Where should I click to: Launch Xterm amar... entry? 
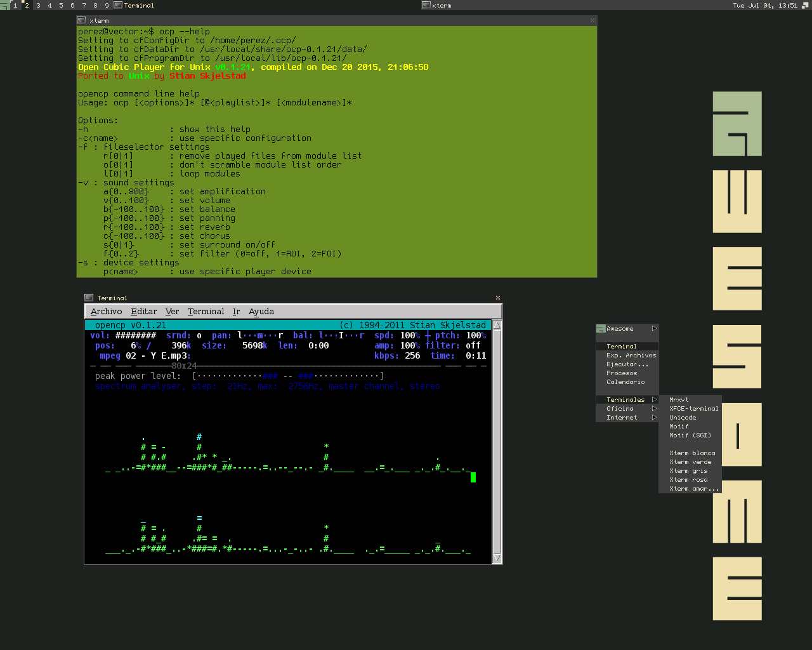click(x=690, y=489)
